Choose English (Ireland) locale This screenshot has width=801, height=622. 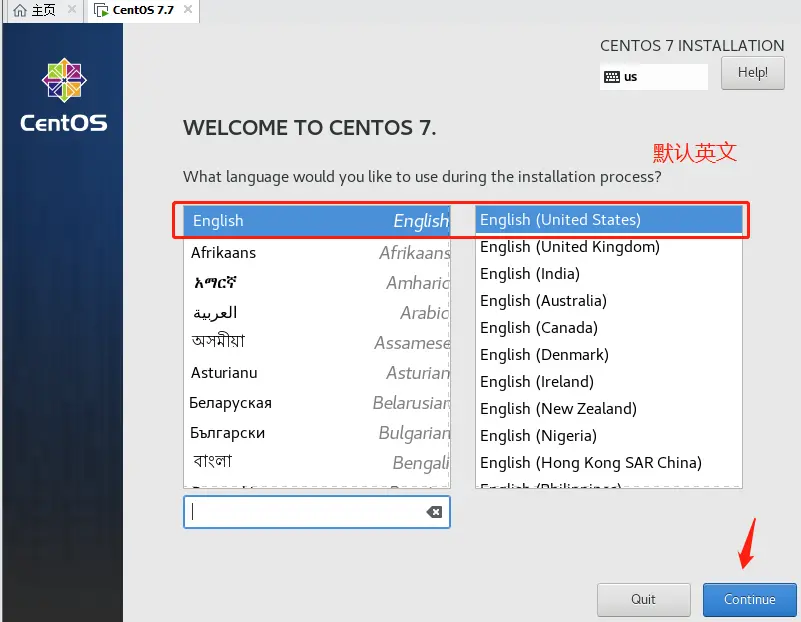point(609,382)
